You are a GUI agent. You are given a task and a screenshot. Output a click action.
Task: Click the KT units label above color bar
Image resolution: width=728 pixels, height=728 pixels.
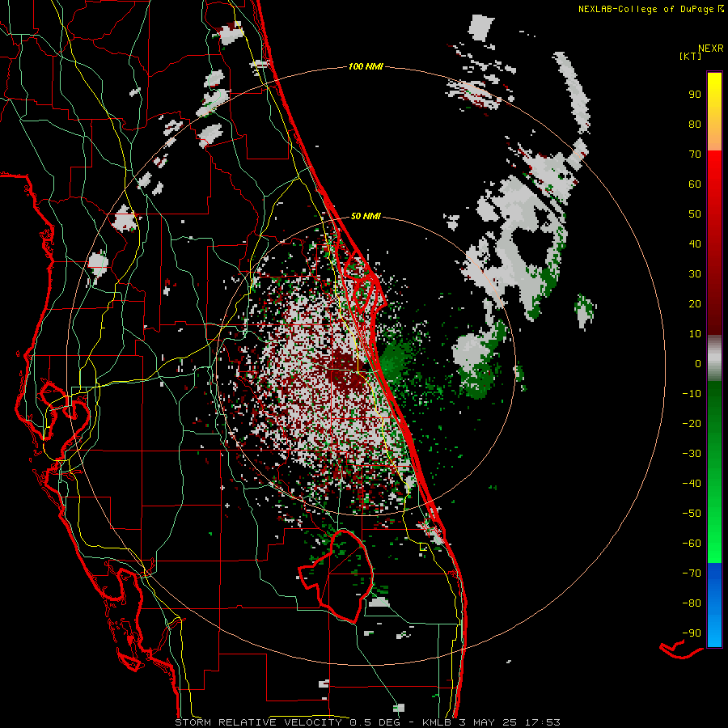click(x=690, y=56)
